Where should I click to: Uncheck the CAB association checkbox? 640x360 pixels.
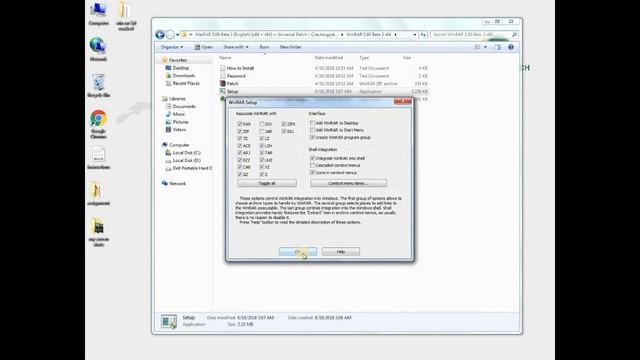[240, 167]
